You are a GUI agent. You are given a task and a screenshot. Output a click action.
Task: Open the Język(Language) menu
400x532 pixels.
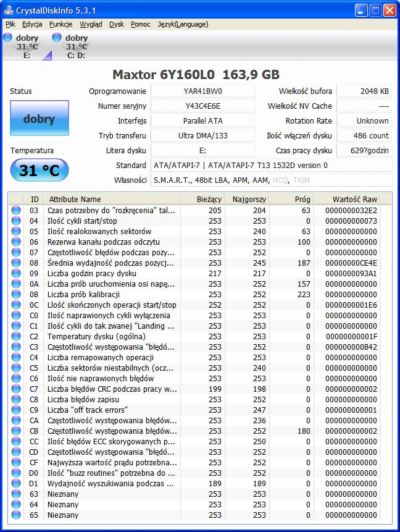183,25
